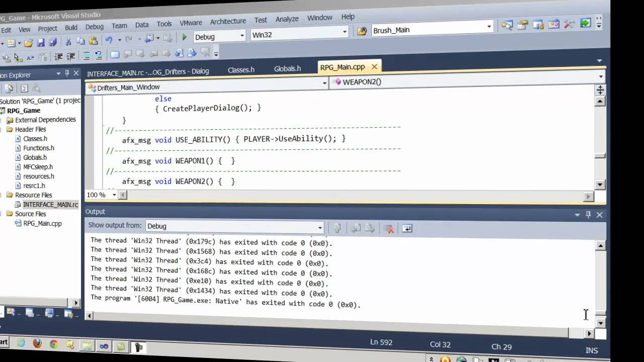Viewport: 644px width, 362px height.
Task: Select External Dependencies in Solution Explorer
Action: click(x=45, y=120)
